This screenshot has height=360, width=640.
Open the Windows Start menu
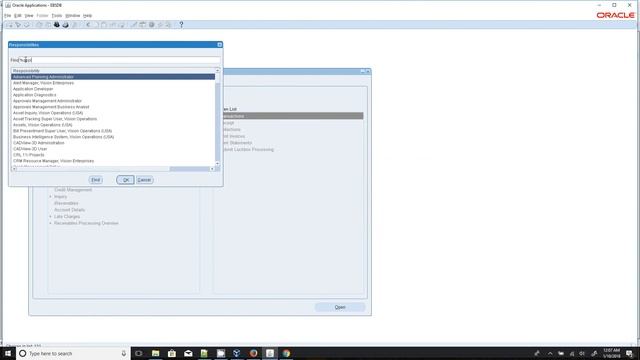pos(8,353)
